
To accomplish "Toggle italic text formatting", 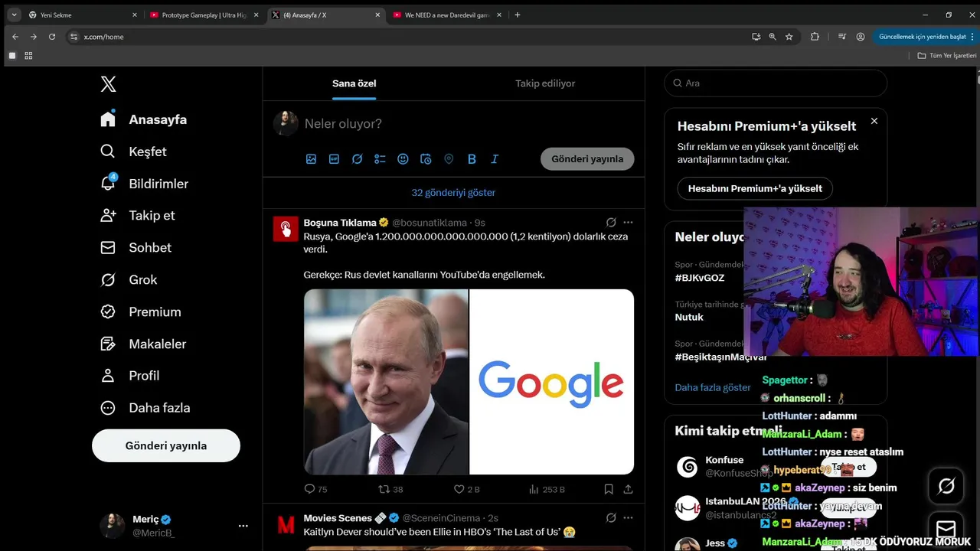I will tap(495, 159).
